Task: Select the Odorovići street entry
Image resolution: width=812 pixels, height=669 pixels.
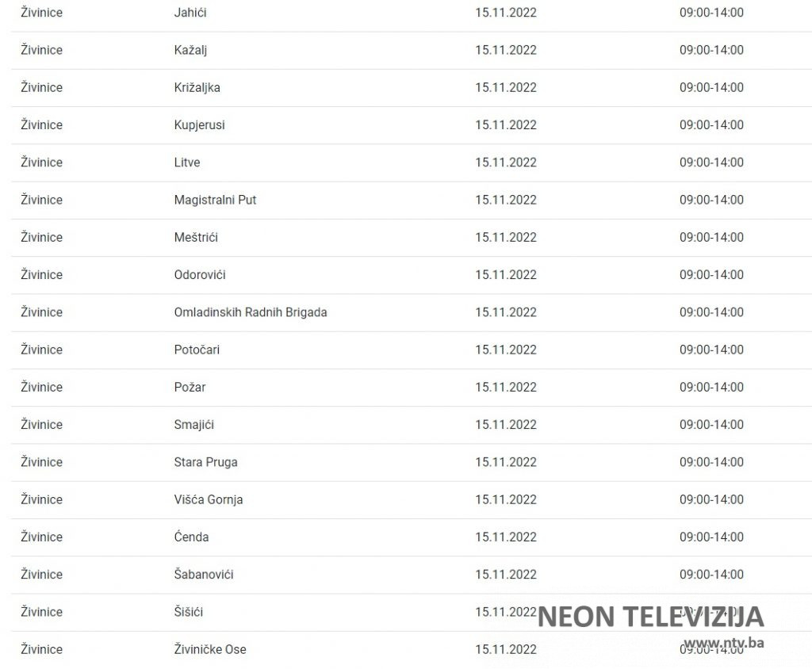Action: tap(200, 274)
